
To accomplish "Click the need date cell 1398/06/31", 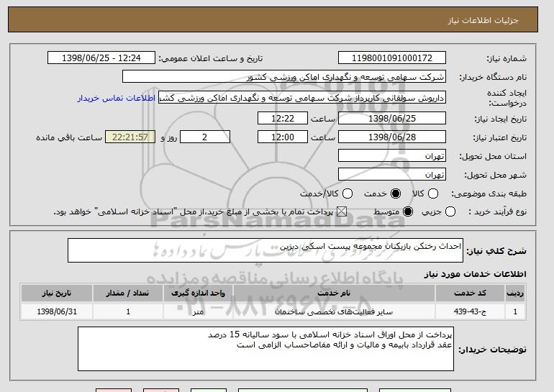I will coord(57,312).
